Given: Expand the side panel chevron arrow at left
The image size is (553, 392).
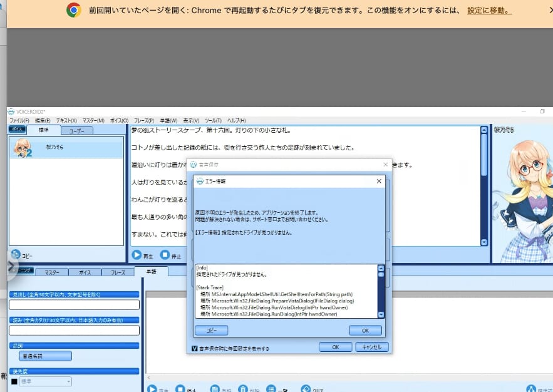Looking at the screenshot, I should (x=11, y=266).
